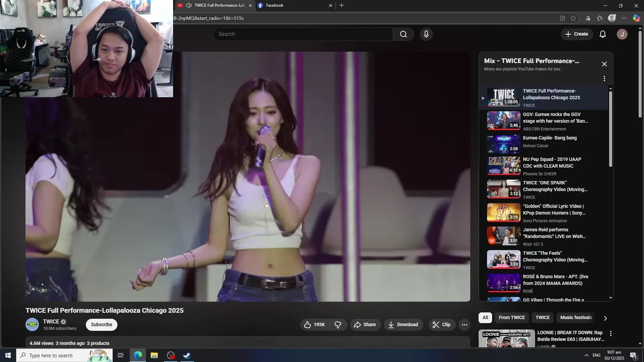Like the video with thumbs up
Image resolution: width=644 pixels, height=362 pixels.
(314, 325)
